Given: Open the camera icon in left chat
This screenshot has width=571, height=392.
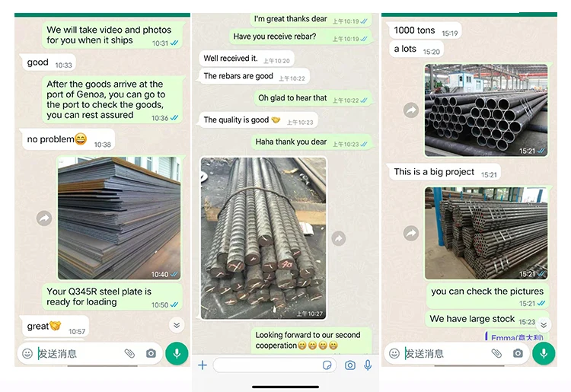Looking at the screenshot, I should 151,353.
